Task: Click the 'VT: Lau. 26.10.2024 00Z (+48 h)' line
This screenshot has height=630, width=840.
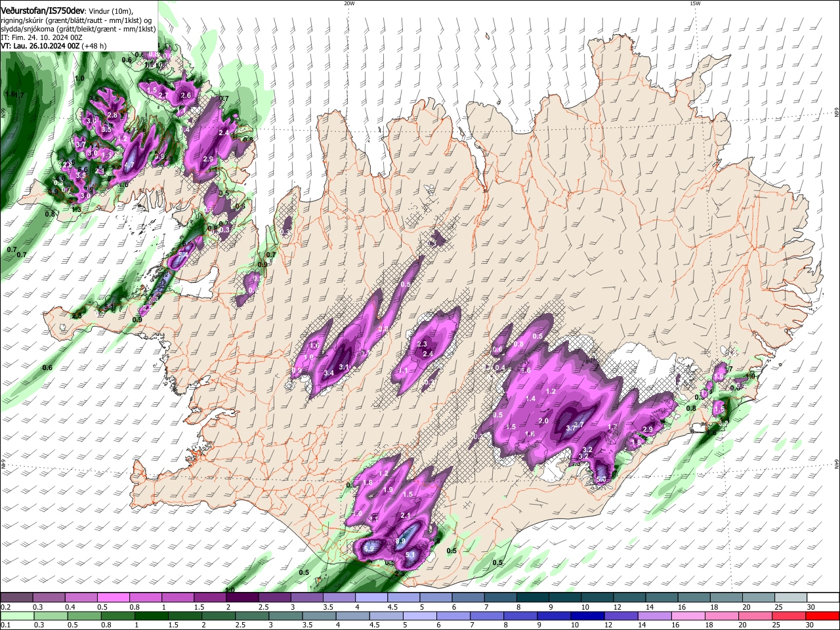Action: click(54, 46)
